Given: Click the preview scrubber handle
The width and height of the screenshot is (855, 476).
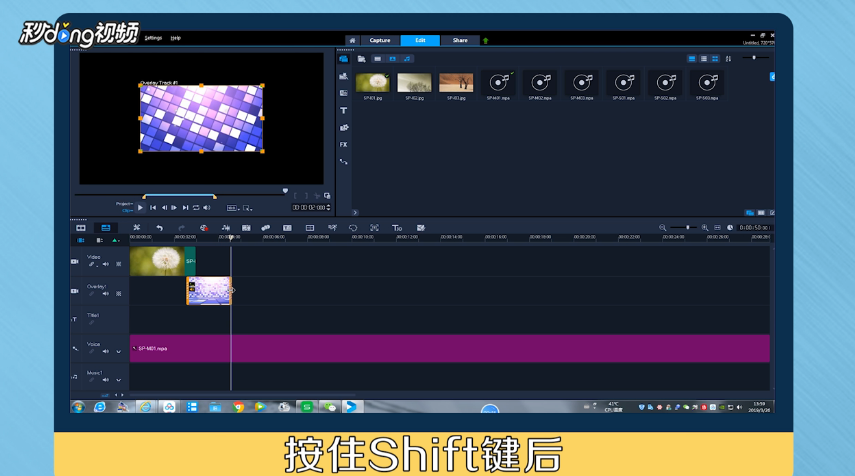Looking at the screenshot, I should click(x=285, y=191).
